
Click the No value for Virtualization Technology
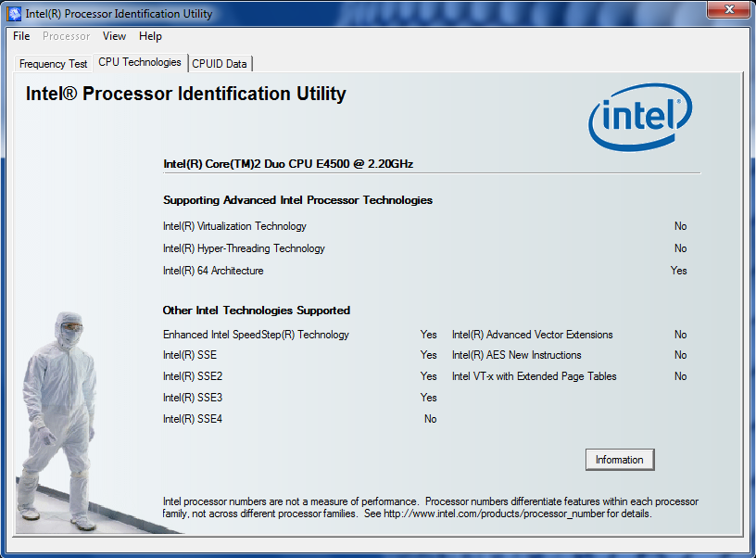point(680,226)
